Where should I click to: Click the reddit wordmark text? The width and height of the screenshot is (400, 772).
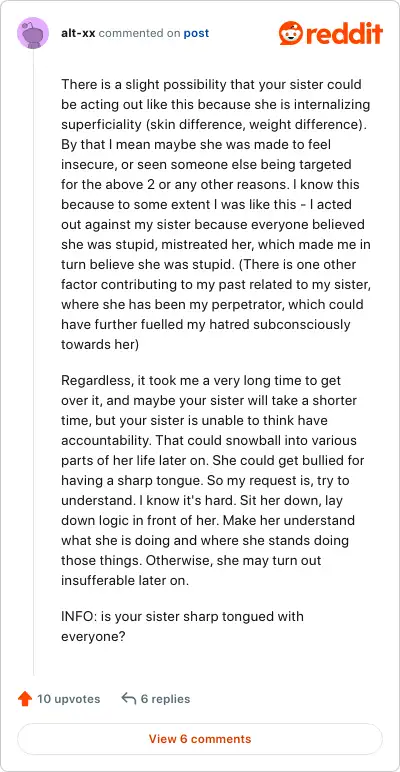coord(343,34)
